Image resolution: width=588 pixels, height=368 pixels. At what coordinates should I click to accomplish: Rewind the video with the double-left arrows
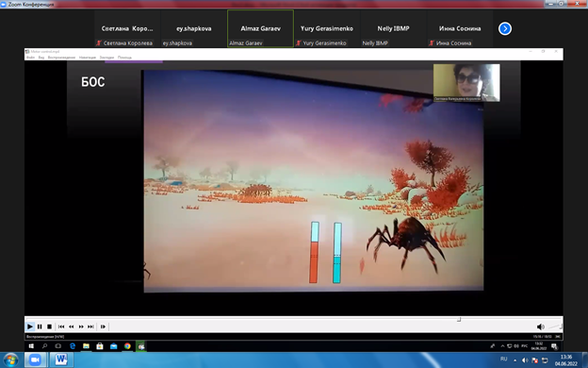point(72,326)
